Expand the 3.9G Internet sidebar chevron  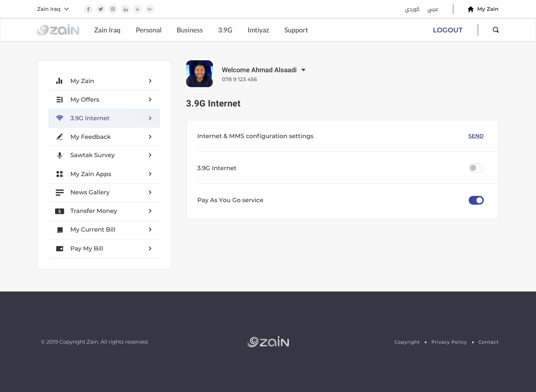pyautogui.click(x=150, y=118)
